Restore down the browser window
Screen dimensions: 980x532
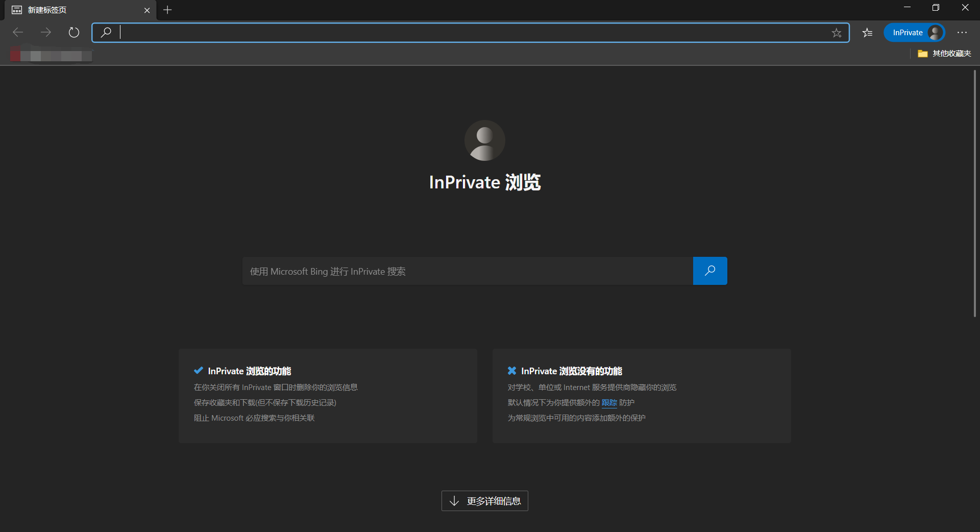pyautogui.click(x=936, y=8)
